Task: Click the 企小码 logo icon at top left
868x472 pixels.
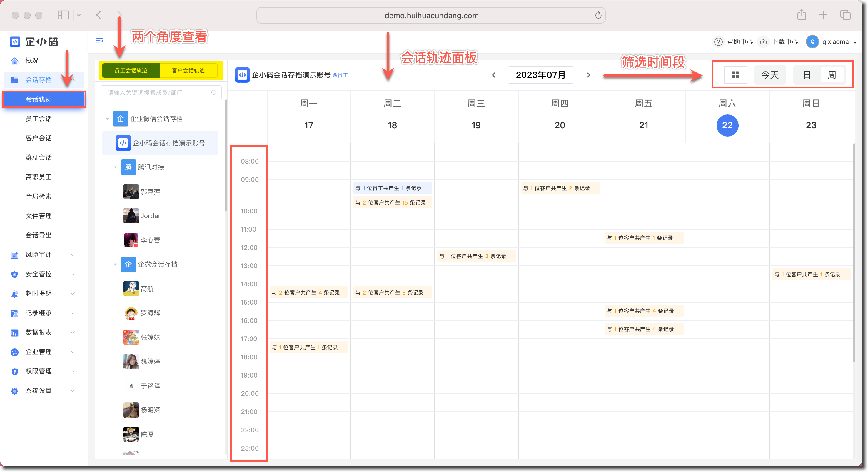Action: (15, 41)
